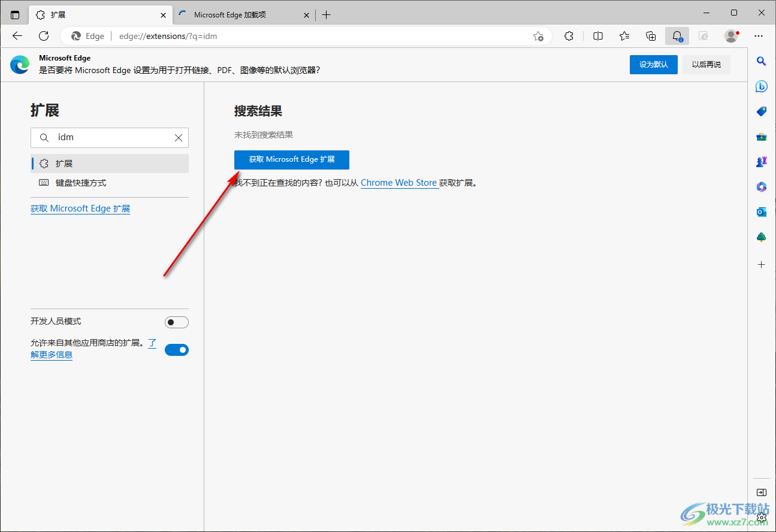The image size is (776, 532).
Task: Go back to the previous page
Action: 17,36
